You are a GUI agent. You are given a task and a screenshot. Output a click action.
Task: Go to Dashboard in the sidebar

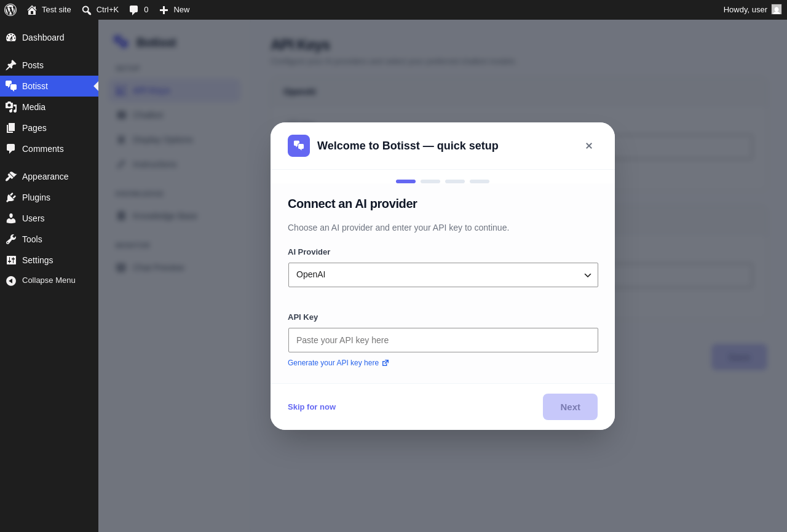point(49,38)
